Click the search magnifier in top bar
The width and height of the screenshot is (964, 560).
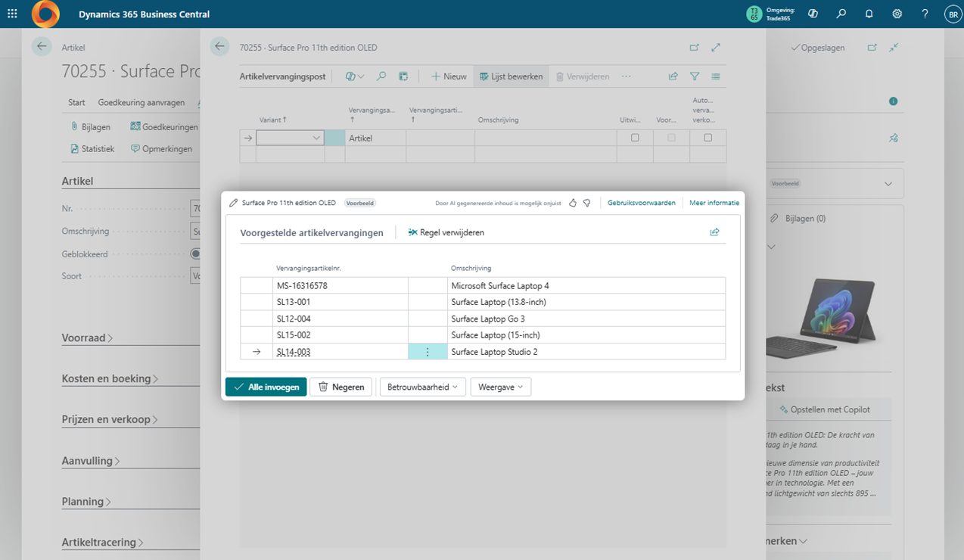point(841,14)
